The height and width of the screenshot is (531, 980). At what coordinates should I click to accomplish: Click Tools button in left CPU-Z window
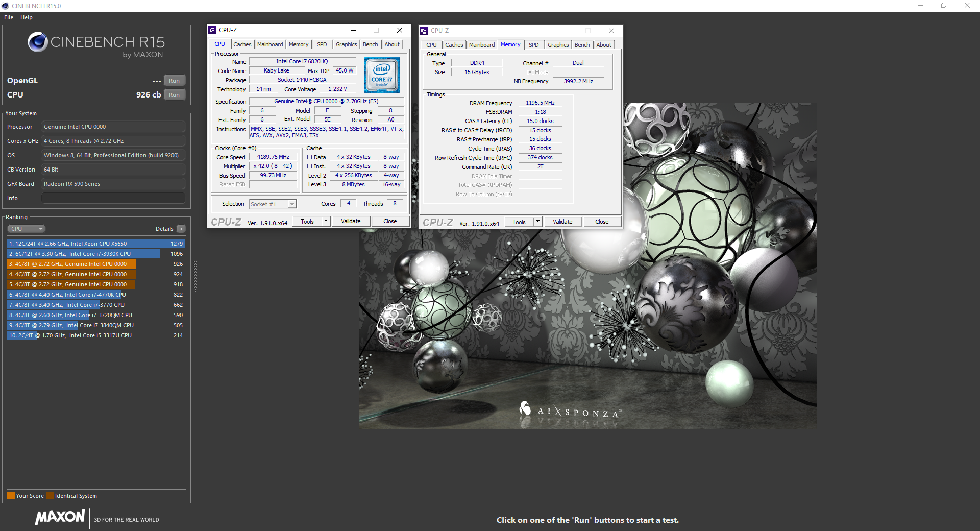click(x=307, y=221)
